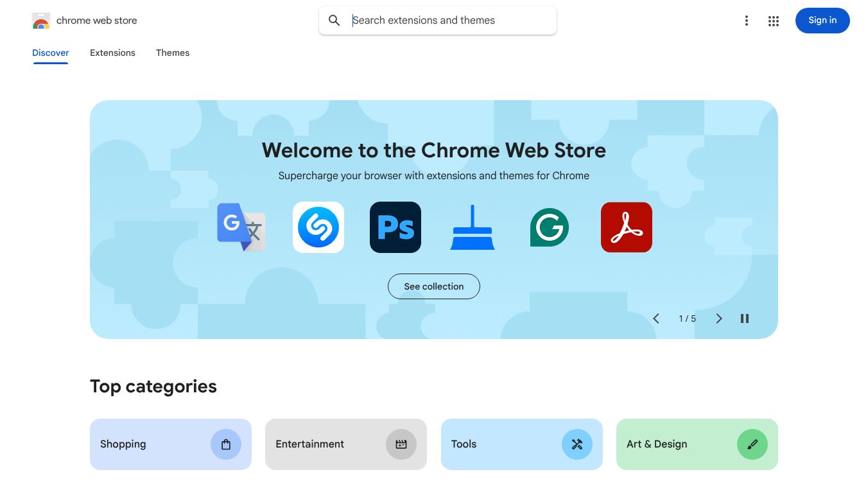This screenshot has height=488, width=868.
Task: Open the Grammarly extension icon
Action: point(550,227)
